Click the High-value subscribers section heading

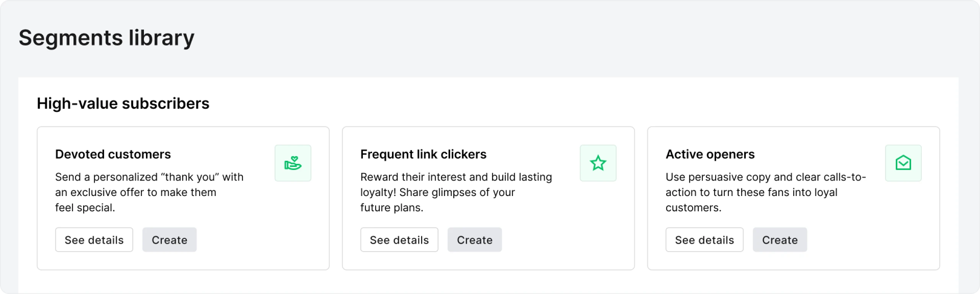click(123, 103)
